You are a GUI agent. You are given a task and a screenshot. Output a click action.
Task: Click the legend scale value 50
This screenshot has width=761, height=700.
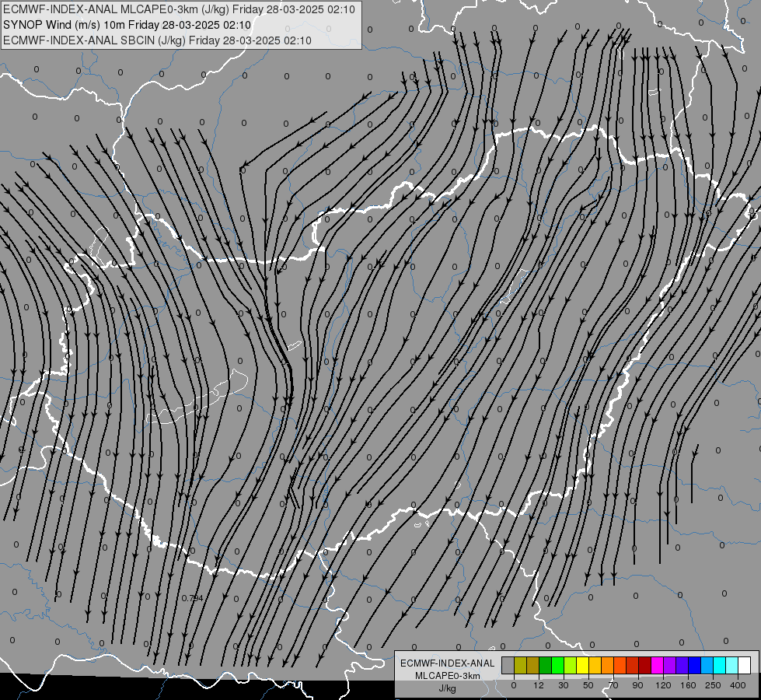coord(588,685)
